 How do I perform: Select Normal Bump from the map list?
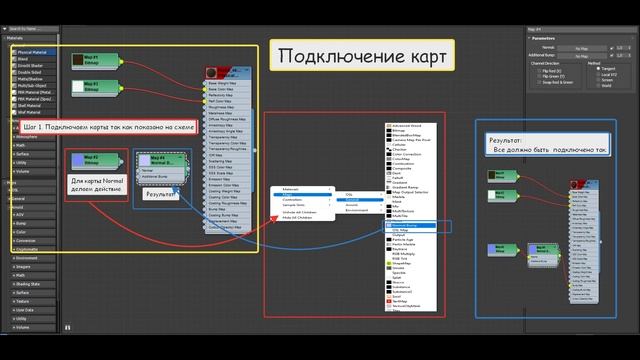coord(411,225)
